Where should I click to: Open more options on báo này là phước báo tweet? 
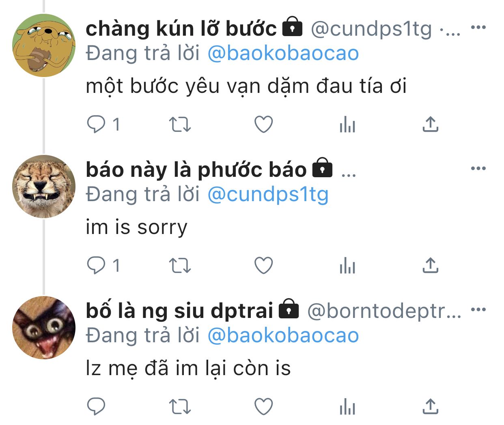[478, 168]
